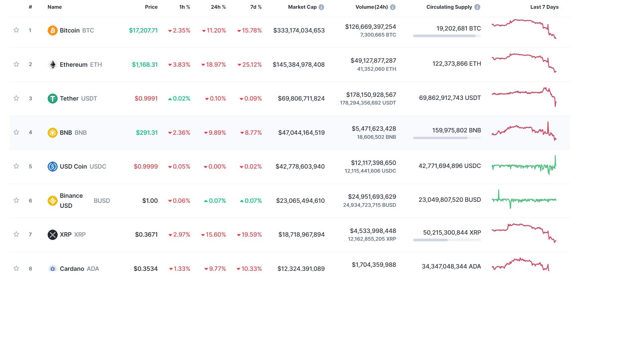Open Ethereum last 7 days sparkline chart
This screenshot has width=644, height=362.
coord(524,63)
